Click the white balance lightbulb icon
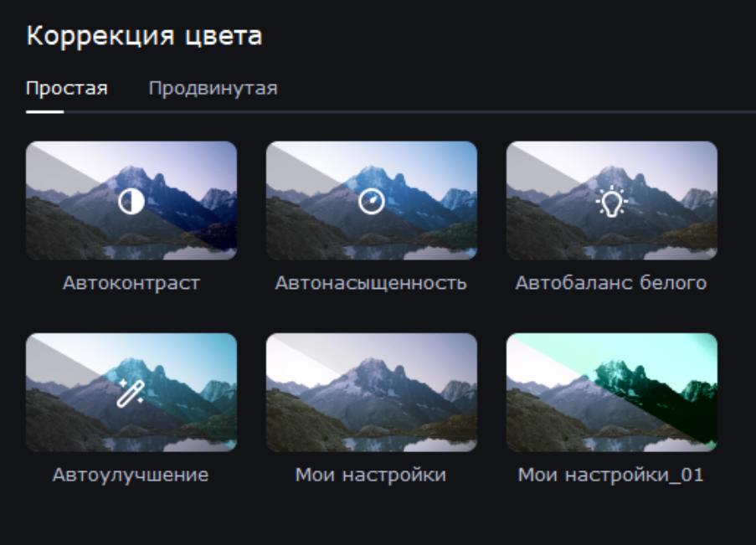 coord(611,201)
